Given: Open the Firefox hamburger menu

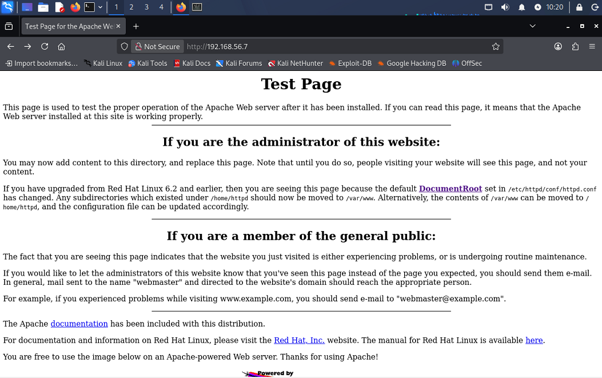Looking at the screenshot, I should coord(592,46).
